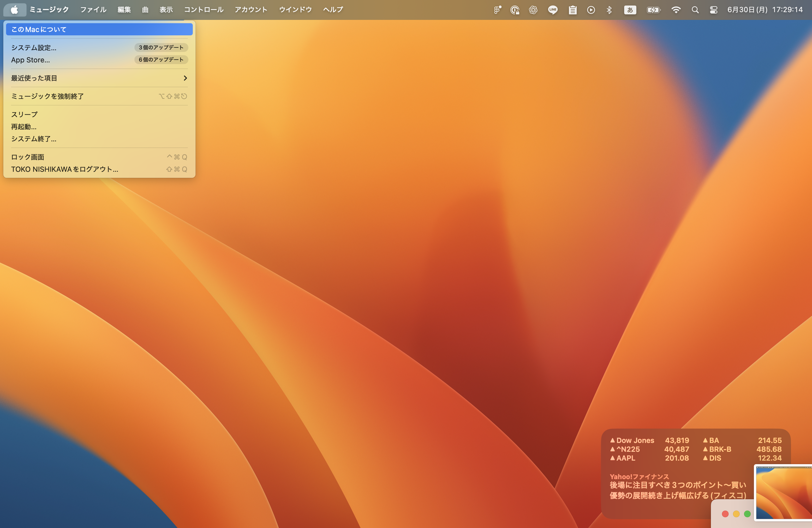Open App Store showing 6 updates
This screenshot has height=528, width=812.
pos(30,60)
